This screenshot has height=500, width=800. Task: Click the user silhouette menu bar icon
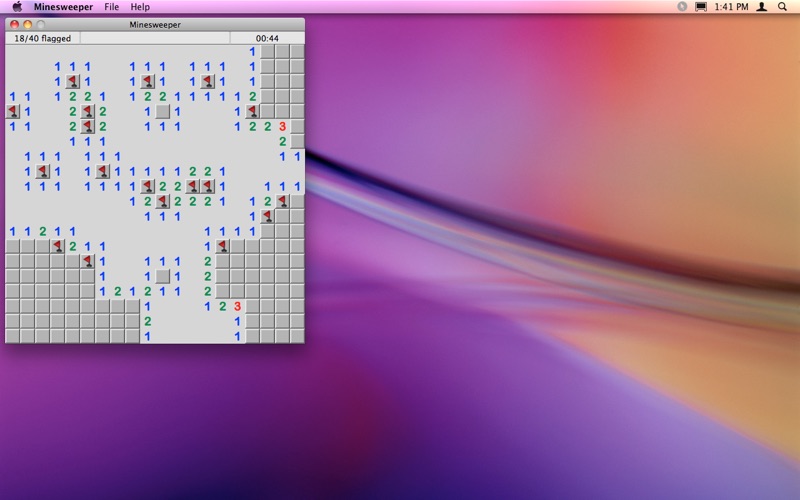coord(762,7)
